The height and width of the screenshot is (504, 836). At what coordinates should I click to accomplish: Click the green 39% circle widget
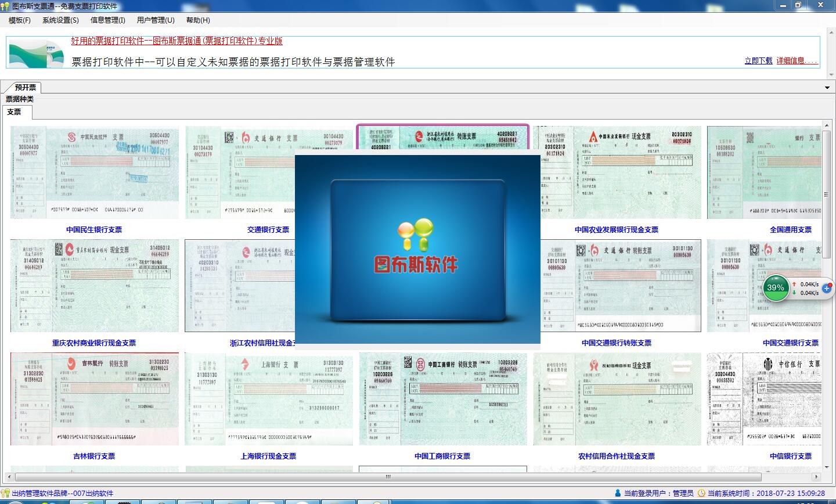click(776, 287)
